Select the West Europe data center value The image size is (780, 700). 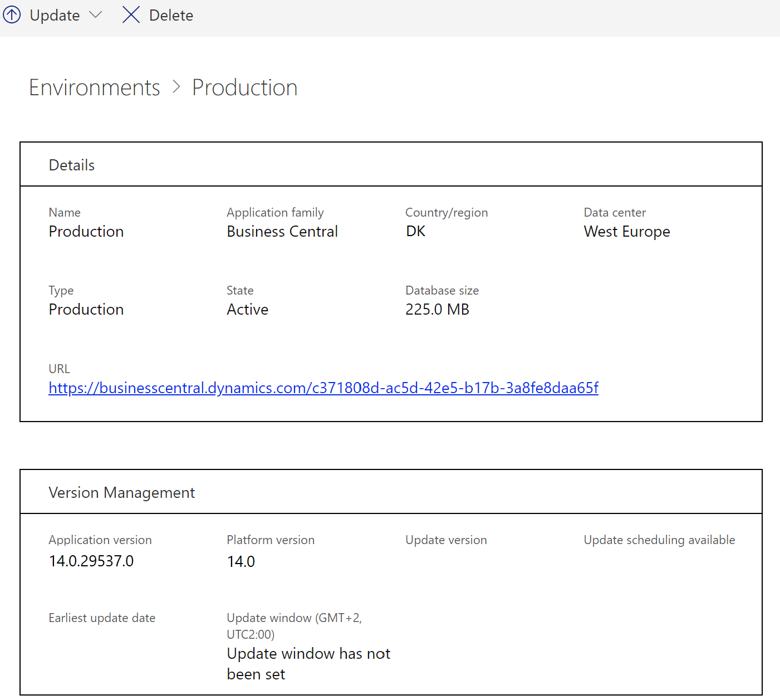pyautogui.click(x=627, y=232)
